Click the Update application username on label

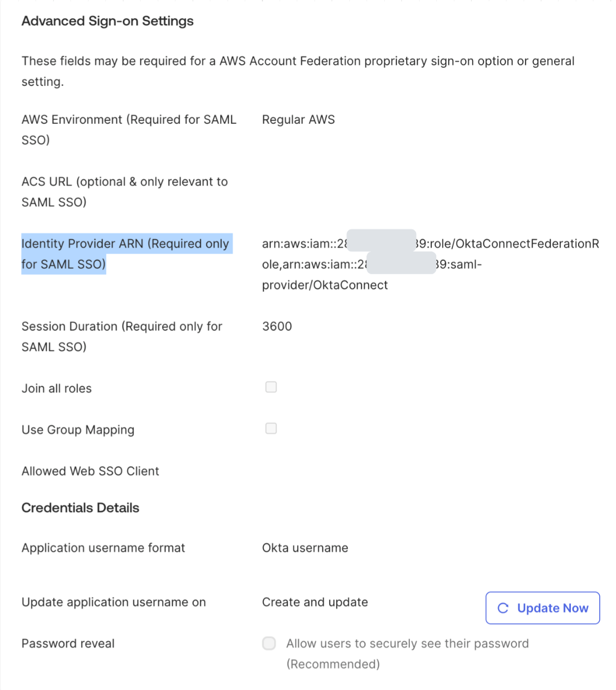(113, 602)
